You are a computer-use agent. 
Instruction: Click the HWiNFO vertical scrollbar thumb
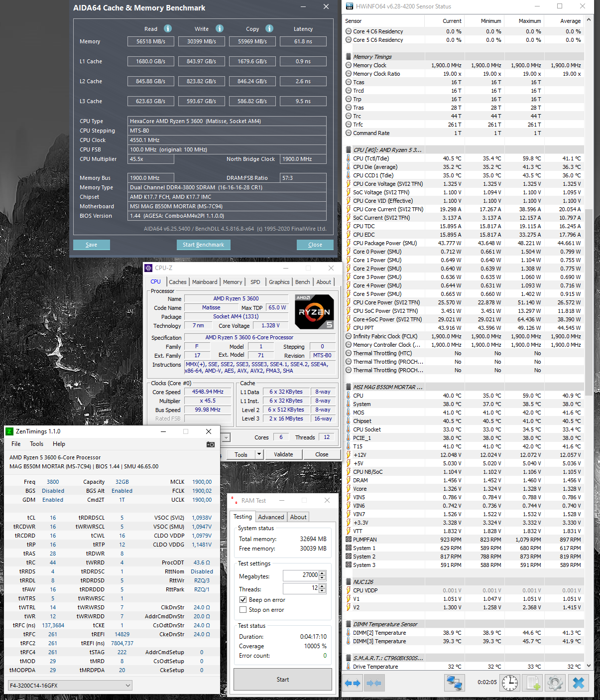coord(589,301)
